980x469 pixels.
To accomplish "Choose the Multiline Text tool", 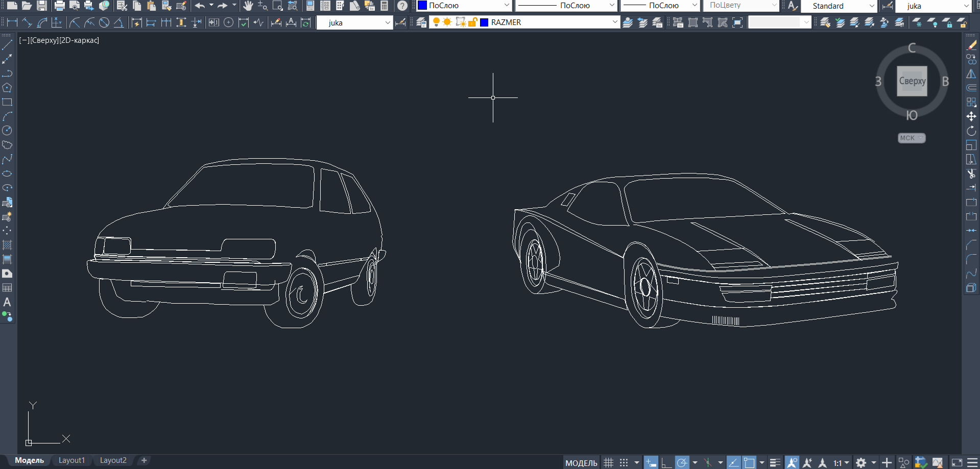I will (x=7, y=302).
